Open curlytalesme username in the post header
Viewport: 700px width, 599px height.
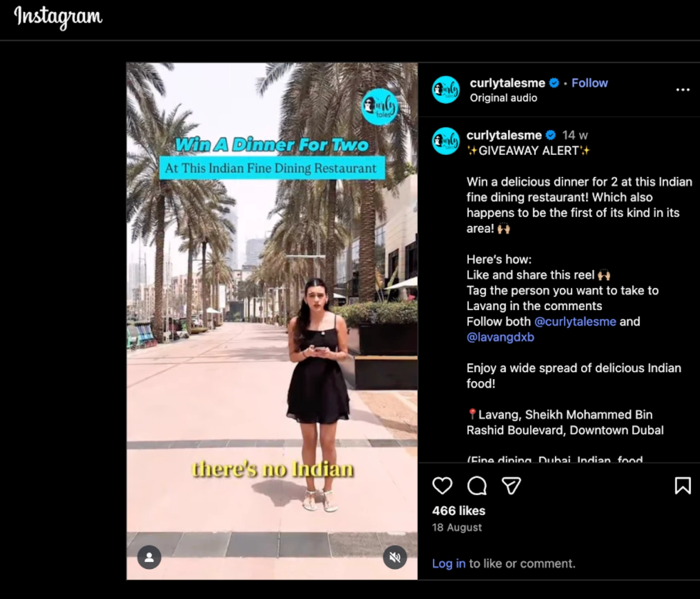click(507, 83)
